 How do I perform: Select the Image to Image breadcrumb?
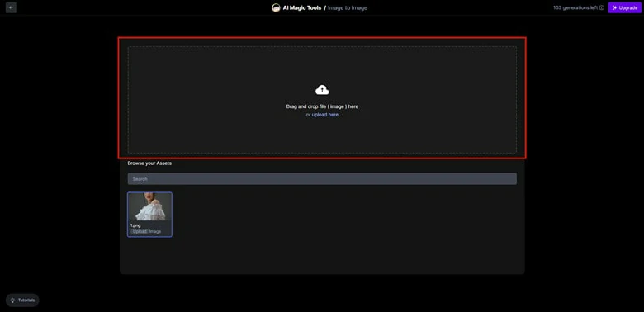(x=348, y=7)
